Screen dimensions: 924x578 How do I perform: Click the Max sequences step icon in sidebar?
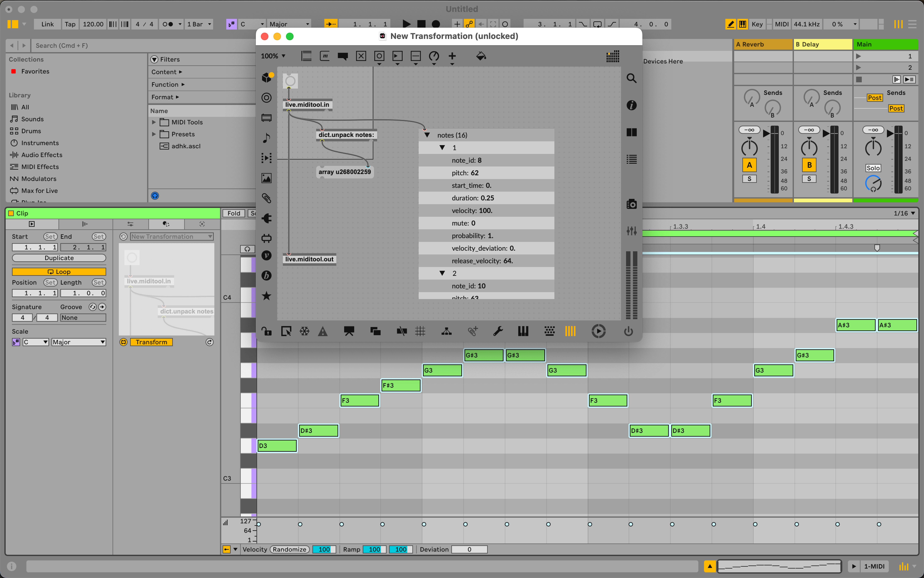pyautogui.click(x=267, y=158)
